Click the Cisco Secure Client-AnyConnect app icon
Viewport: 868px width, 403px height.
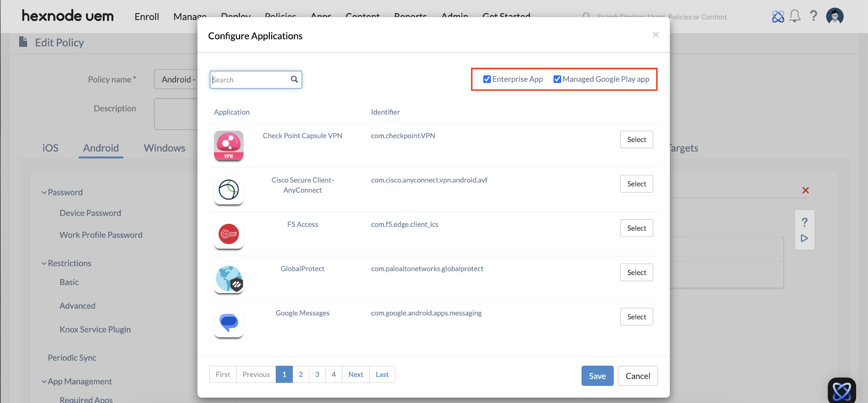click(x=229, y=190)
